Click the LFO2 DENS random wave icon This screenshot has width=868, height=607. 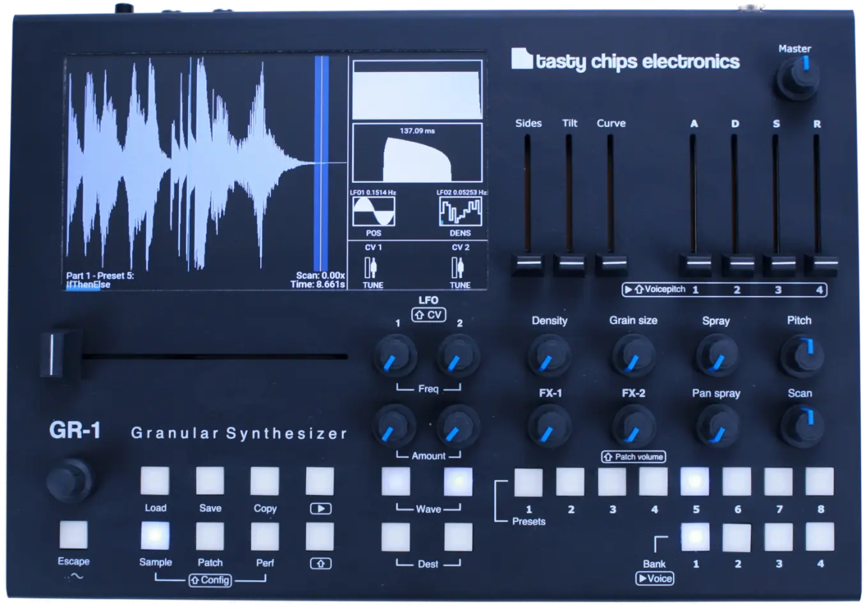(x=460, y=211)
